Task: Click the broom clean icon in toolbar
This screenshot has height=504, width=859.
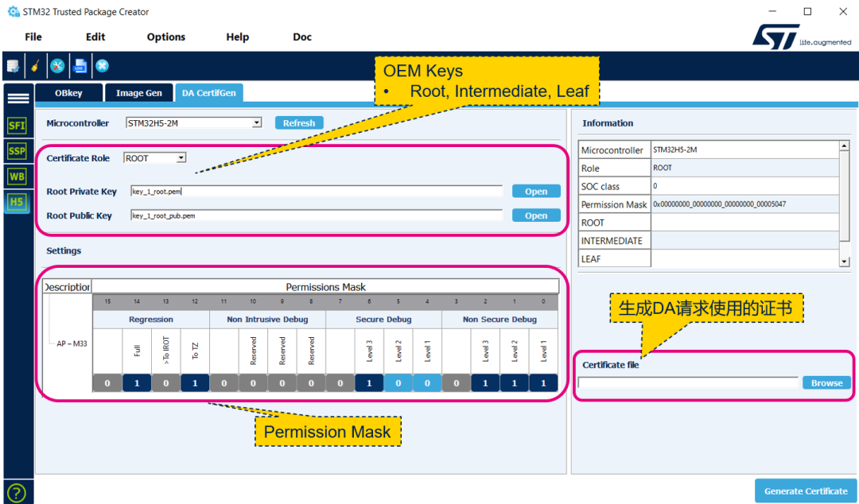Action: click(36, 66)
